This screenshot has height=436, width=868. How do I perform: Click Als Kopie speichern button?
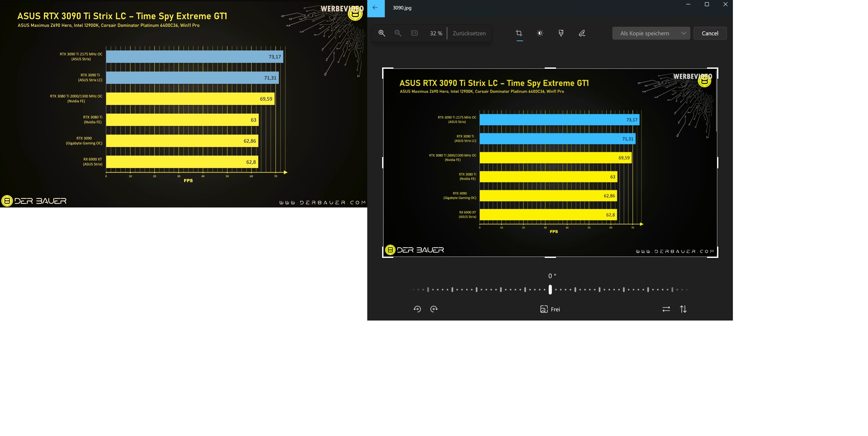[644, 33]
